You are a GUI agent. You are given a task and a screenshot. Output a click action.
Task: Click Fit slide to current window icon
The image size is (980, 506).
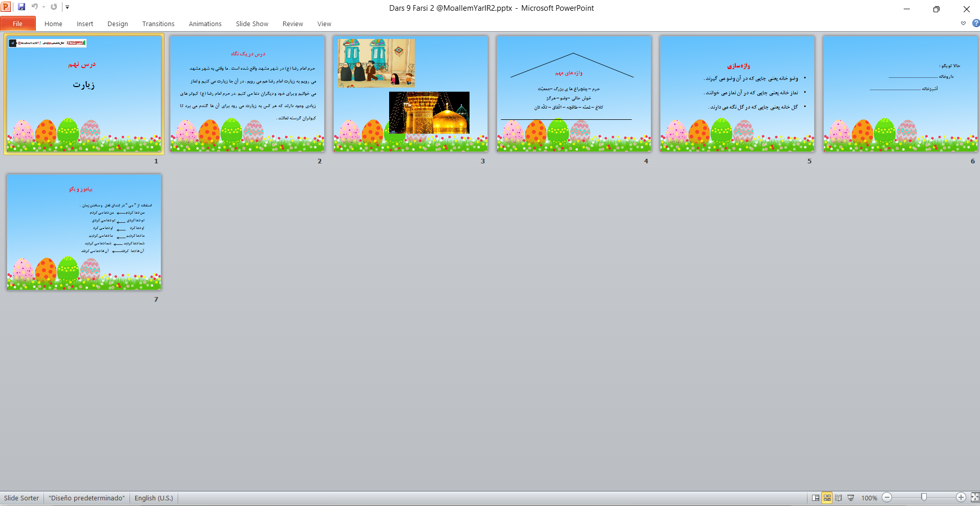click(x=975, y=497)
